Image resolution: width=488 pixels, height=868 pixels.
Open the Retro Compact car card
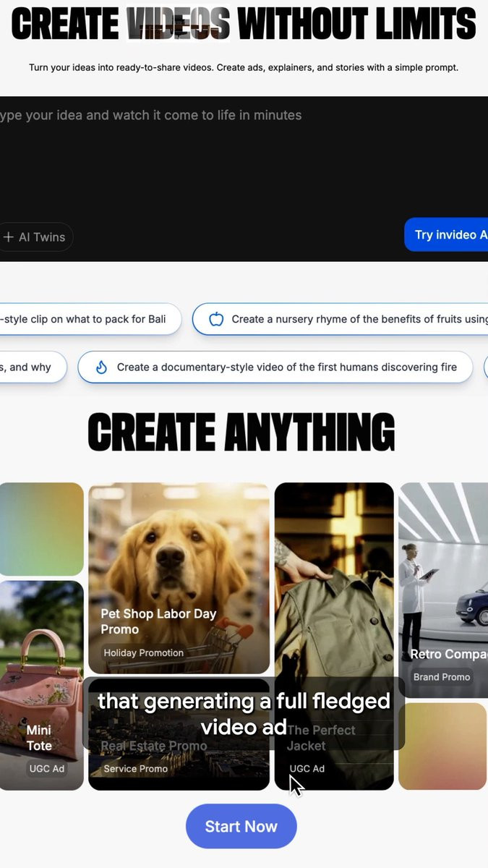point(443,590)
